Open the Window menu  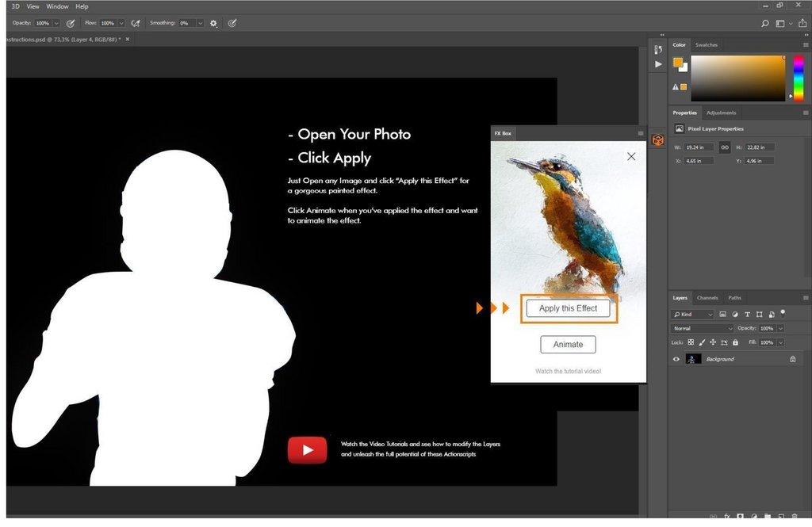(x=57, y=6)
